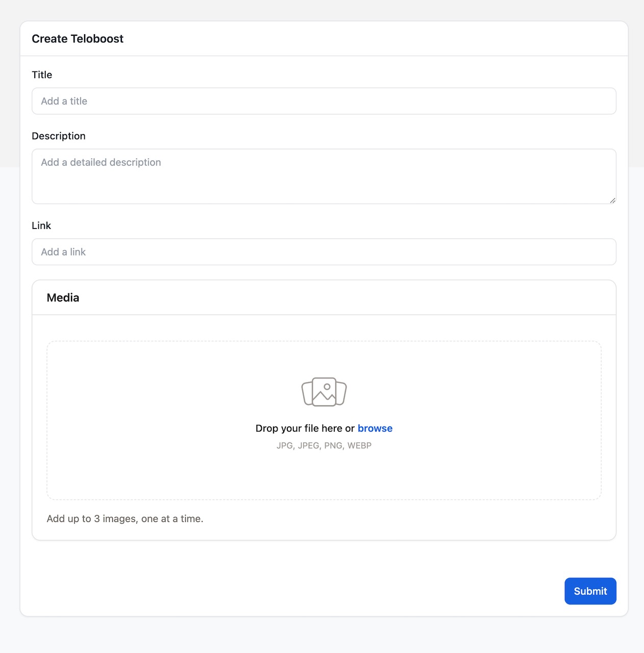This screenshot has width=644, height=653.
Task: Click into the Description textarea
Action: point(324,177)
